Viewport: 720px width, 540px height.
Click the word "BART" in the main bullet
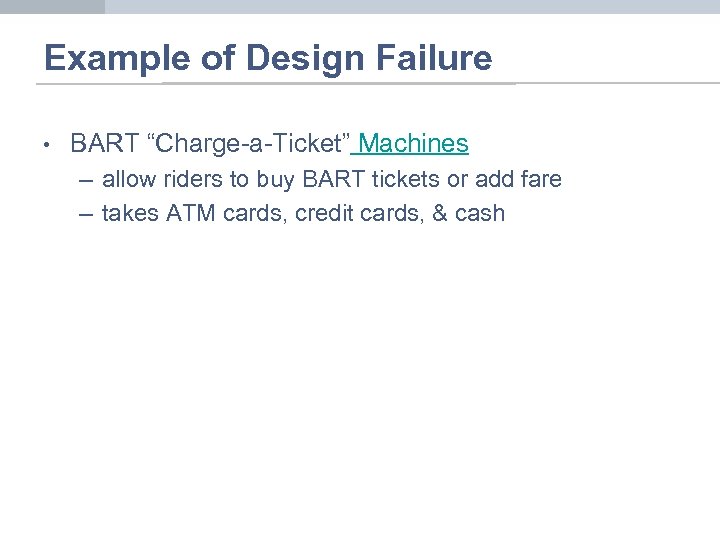tap(104, 144)
